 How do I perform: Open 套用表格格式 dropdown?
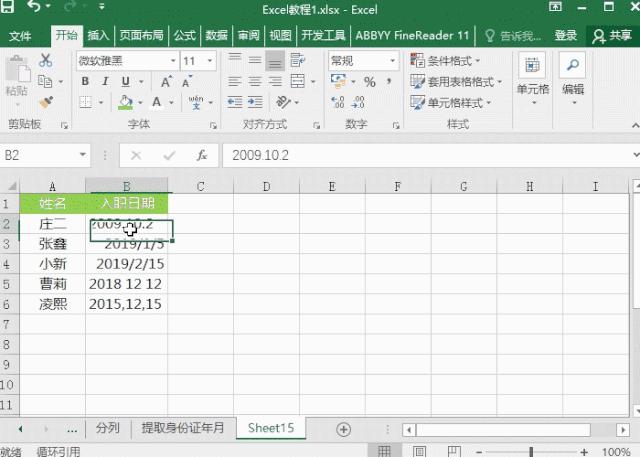tap(456, 82)
